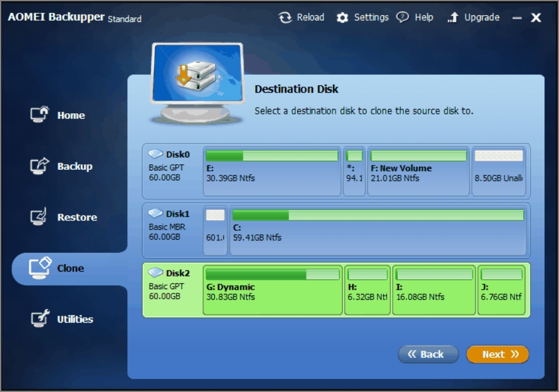Click the Disk0 drive icon
This screenshot has width=559, height=392.
point(155,153)
